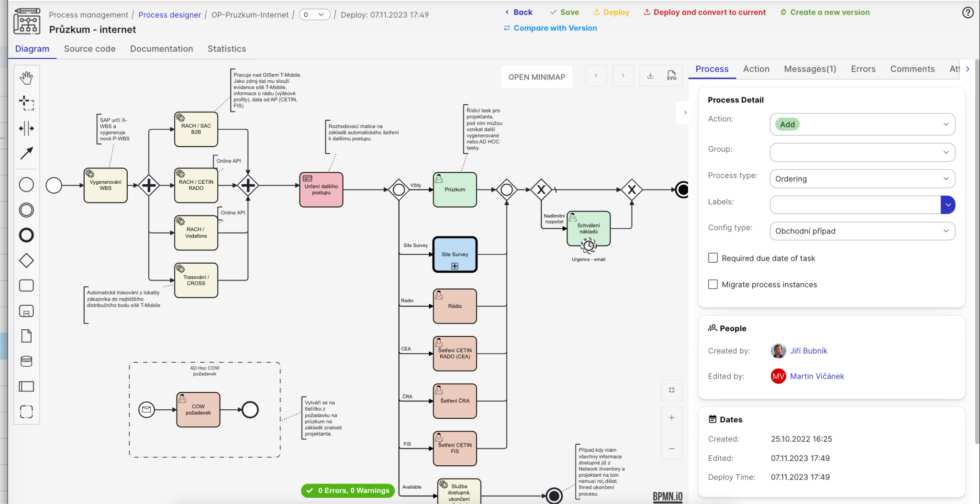Zoom in using the plus button
The width and height of the screenshot is (980, 504).
[x=672, y=418]
